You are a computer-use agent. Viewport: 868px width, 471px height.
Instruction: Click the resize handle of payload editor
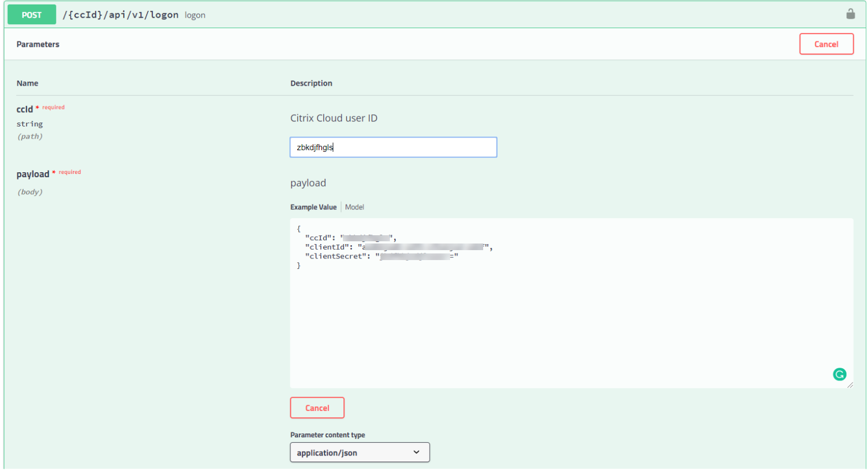[x=850, y=385]
